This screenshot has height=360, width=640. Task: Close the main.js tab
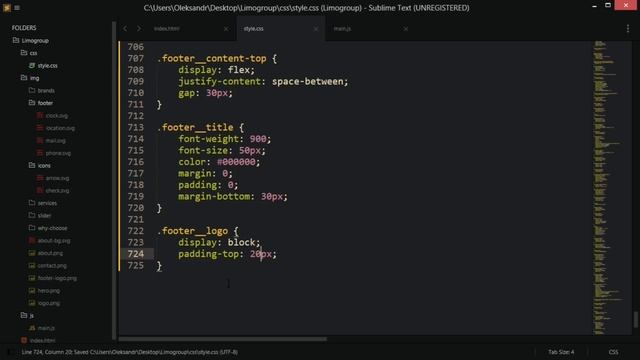click(406, 29)
